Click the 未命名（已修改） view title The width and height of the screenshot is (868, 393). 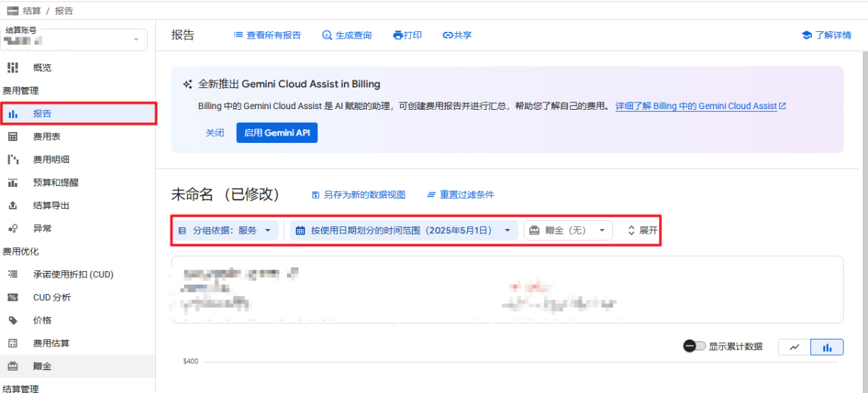coord(226,194)
